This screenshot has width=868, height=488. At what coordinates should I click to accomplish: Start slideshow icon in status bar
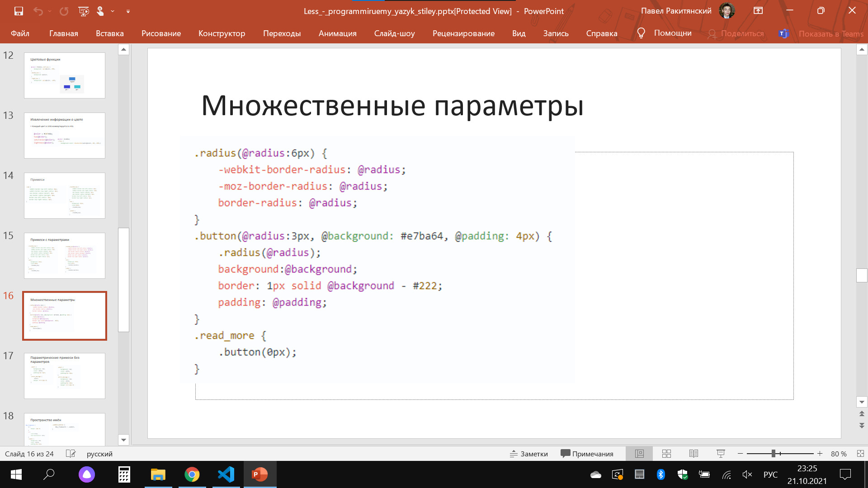point(721,454)
